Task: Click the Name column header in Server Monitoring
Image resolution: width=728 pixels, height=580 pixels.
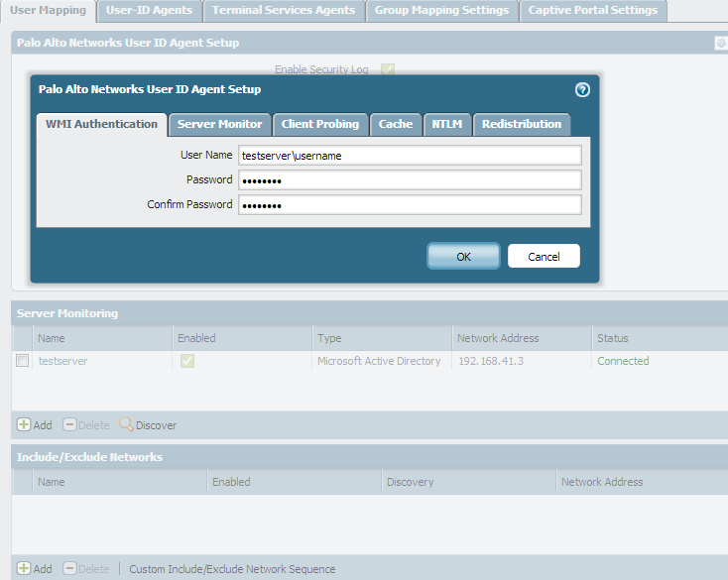Action: coord(102,338)
